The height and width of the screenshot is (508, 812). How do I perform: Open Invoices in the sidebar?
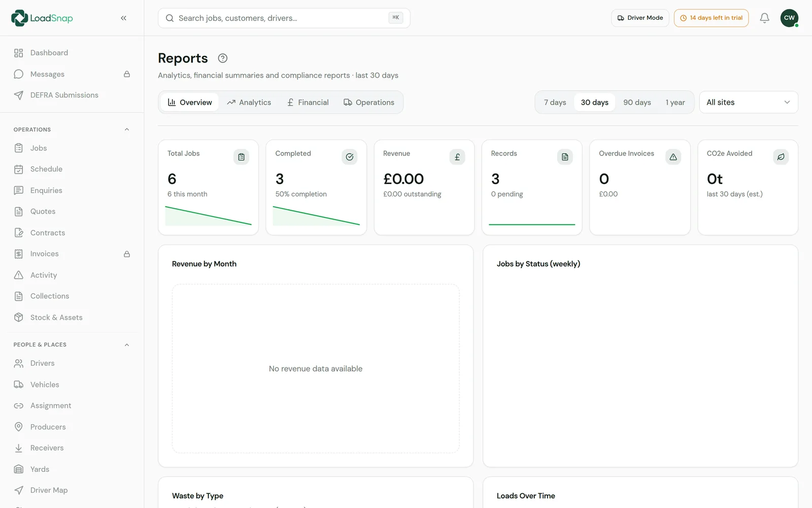point(72,254)
